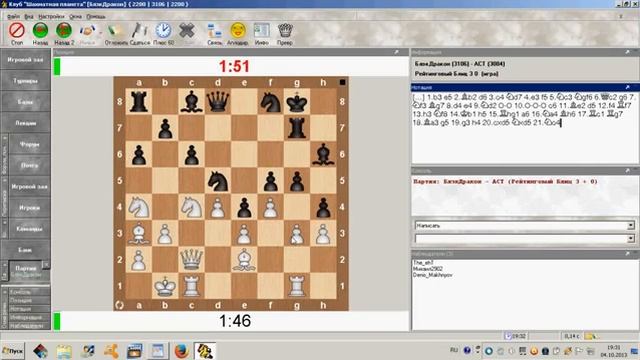Open the Окна menu

pos(76,17)
